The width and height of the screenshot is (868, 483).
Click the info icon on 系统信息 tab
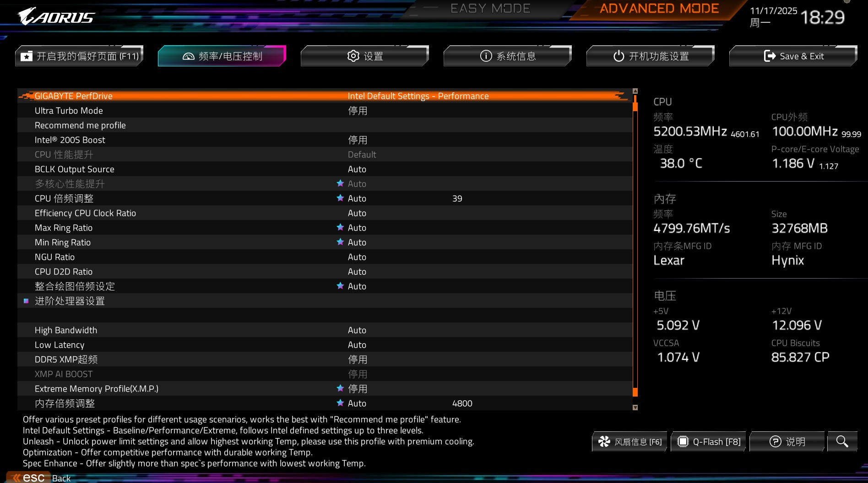pos(486,55)
